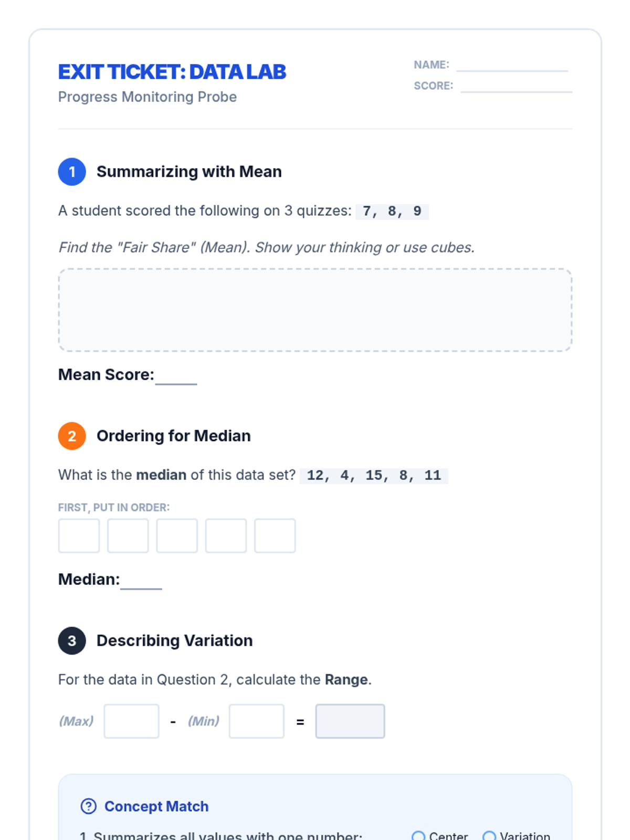Click the second put-in-order box
This screenshot has height=840, width=630.
(128, 535)
